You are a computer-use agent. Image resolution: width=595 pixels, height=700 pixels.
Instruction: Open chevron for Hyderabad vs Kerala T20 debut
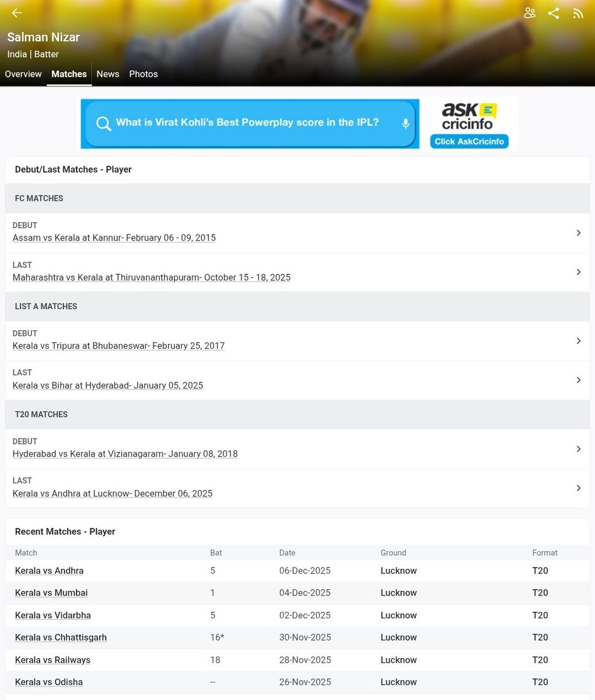578,449
